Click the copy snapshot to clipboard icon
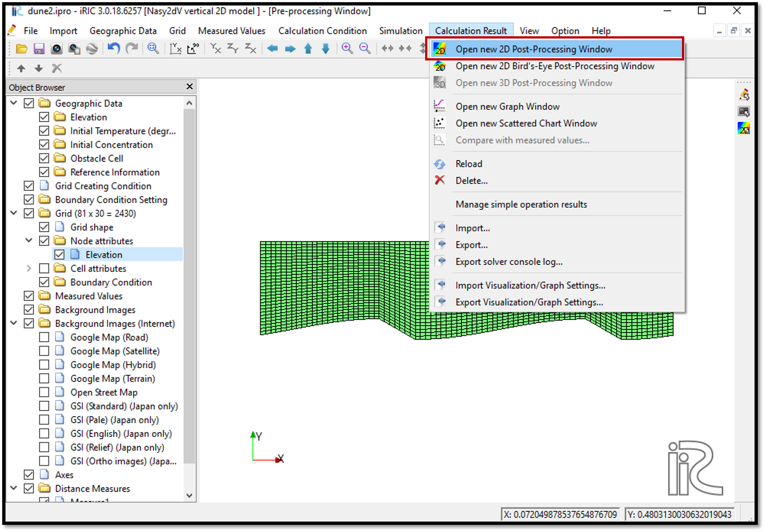 [74, 49]
